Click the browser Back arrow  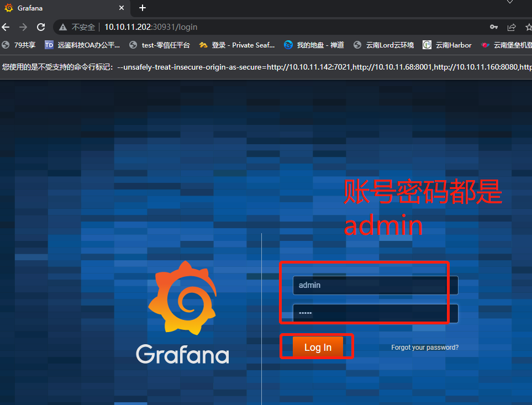6,27
